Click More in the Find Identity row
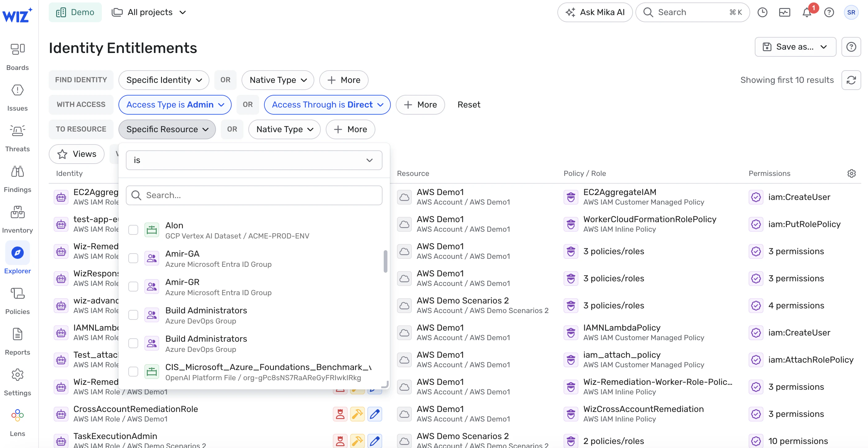This screenshot has height=448, width=868. point(344,80)
